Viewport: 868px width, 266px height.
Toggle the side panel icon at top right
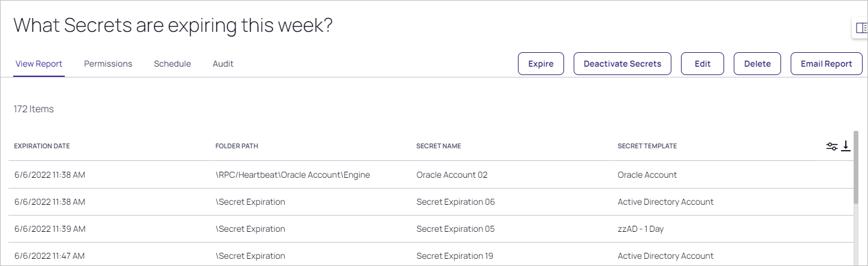[861, 28]
